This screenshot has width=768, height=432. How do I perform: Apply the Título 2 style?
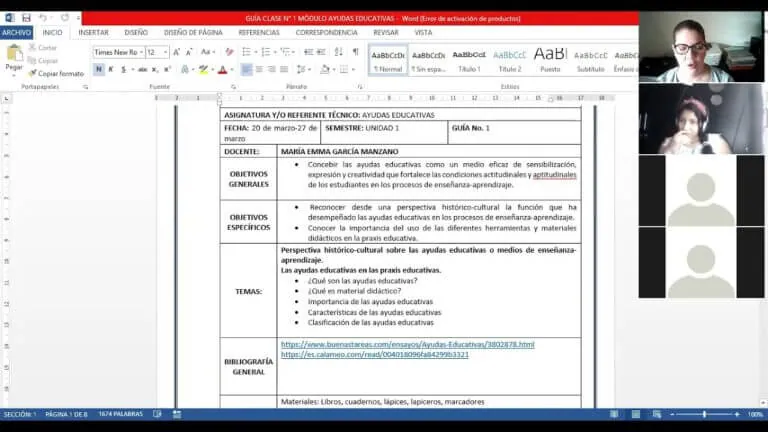click(x=510, y=61)
